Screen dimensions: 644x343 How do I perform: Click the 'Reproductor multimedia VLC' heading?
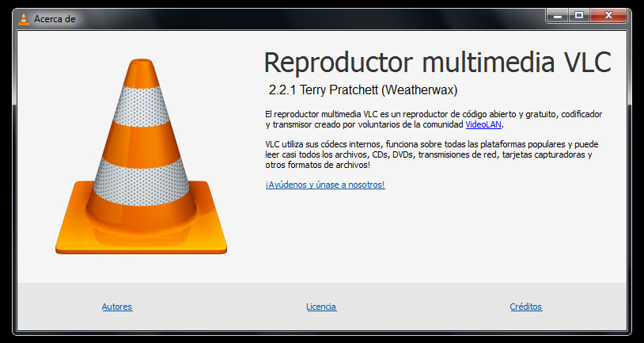[x=438, y=63]
